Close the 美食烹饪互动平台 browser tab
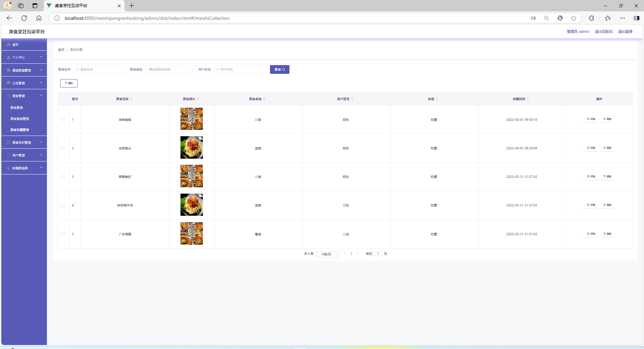This screenshot has width=644, height=349. coord(119,6)
